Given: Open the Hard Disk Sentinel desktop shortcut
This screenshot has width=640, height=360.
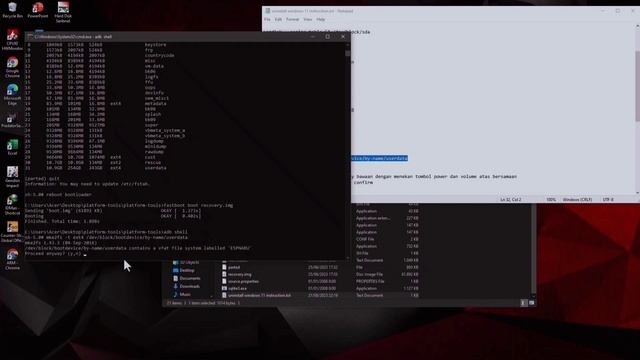Looking at the screenshot, I should click(x=63, y=11).
